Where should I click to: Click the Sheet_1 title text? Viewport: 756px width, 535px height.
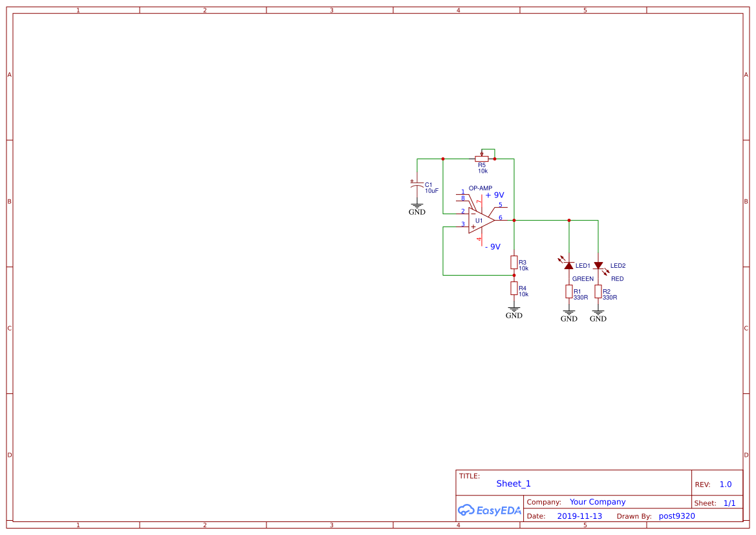coord(513,483)
